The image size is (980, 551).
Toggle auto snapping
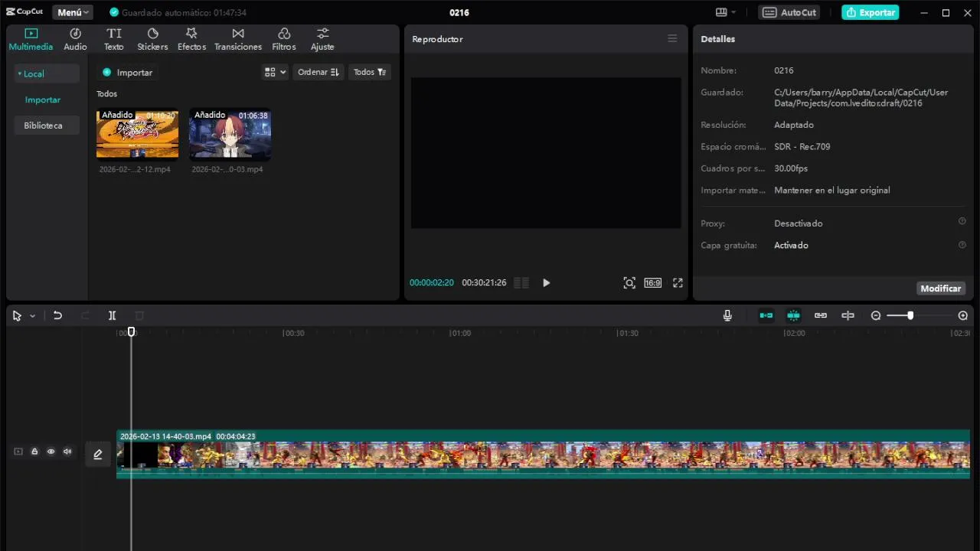coord(793,315)
